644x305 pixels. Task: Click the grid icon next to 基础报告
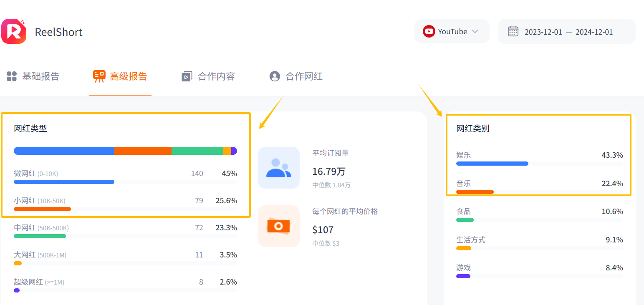click(11, 76)
